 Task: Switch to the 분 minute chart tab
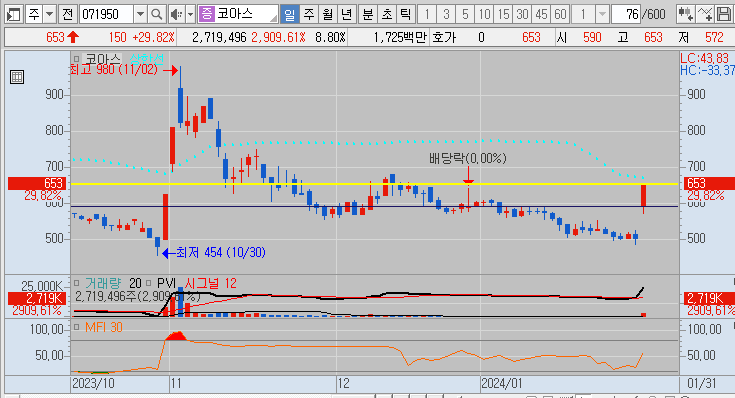[x=368, y=15]
